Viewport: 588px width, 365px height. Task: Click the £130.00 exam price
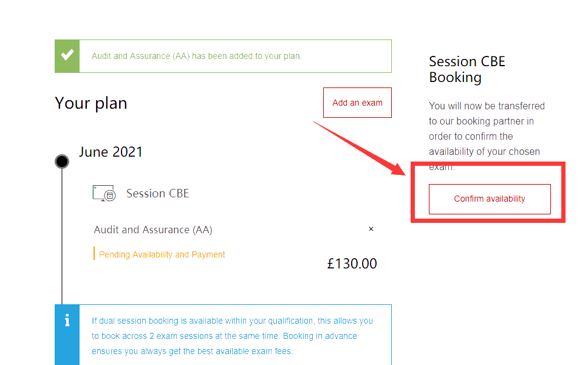coord(352,264)
